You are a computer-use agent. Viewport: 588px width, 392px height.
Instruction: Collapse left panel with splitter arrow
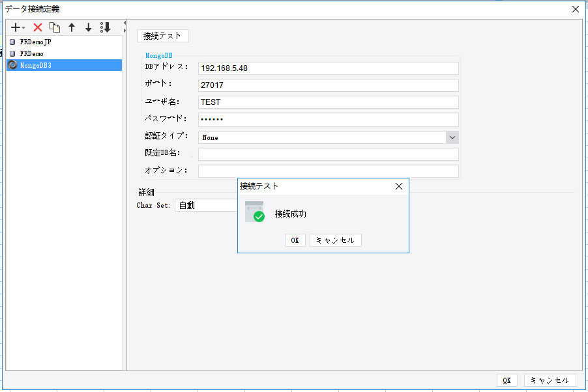[x=125, y=23]
